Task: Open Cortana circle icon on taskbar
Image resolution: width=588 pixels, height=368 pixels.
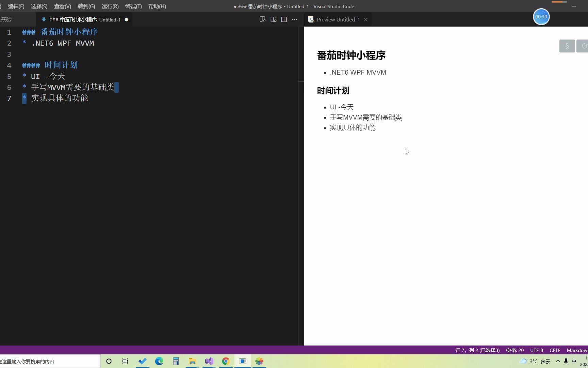Action: pyautogui.click(x=109, y=361)
